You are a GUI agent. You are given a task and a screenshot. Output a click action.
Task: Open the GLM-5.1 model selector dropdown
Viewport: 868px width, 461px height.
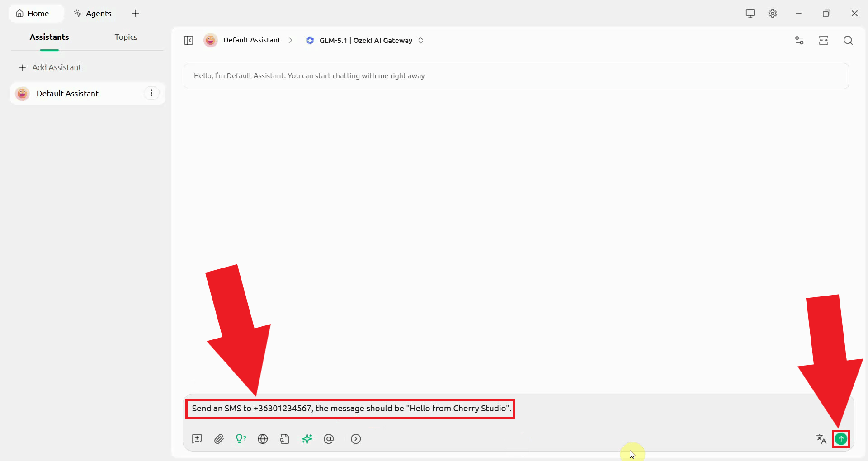tap(364, 41)
